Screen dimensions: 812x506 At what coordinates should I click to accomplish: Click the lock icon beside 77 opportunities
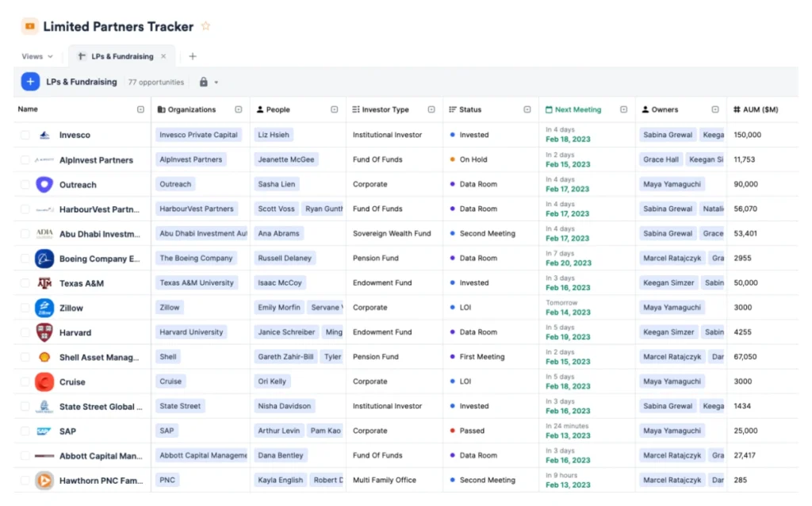click(x=204, y=82)
